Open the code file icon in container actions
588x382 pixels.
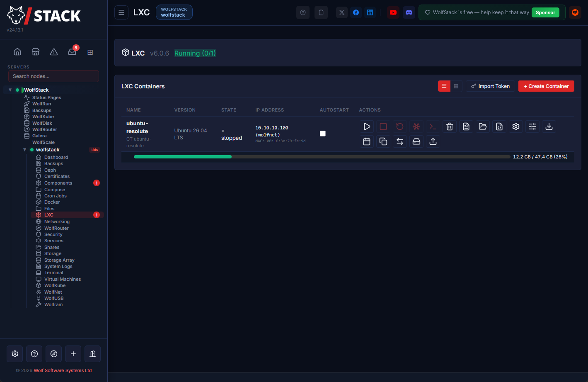click(499, 127)
